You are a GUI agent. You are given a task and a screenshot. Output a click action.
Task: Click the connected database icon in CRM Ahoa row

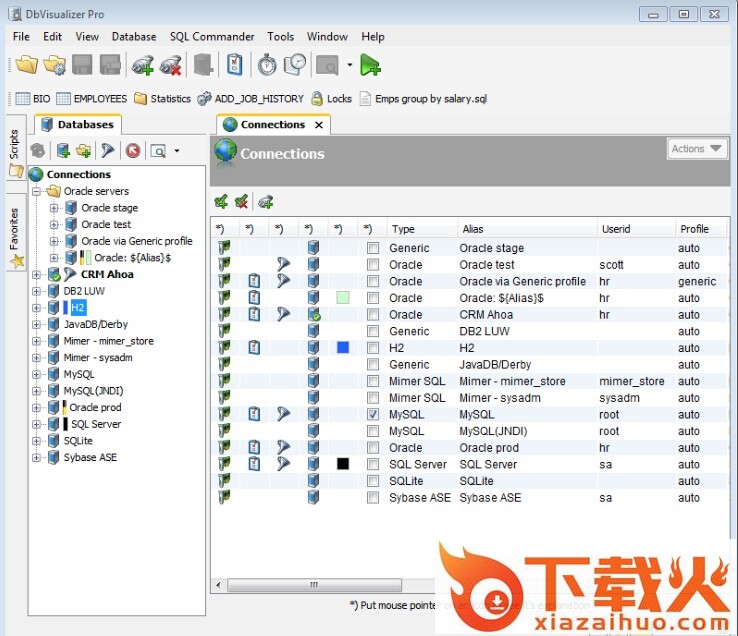tap(313, 314)
